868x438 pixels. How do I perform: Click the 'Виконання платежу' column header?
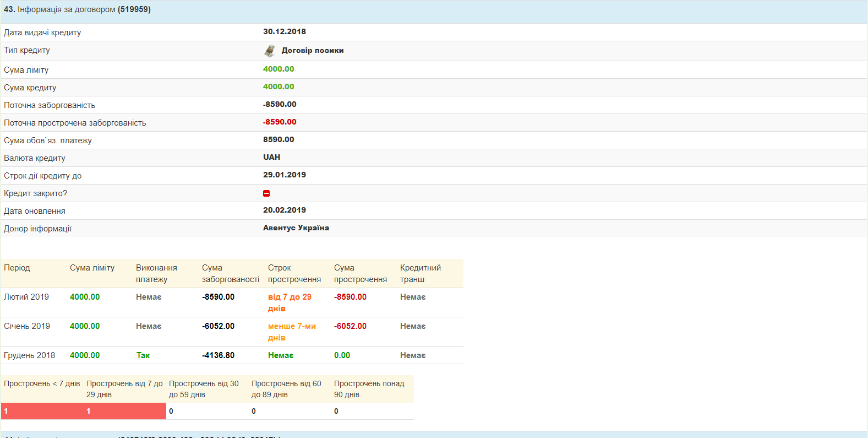[x=157, y=274]
